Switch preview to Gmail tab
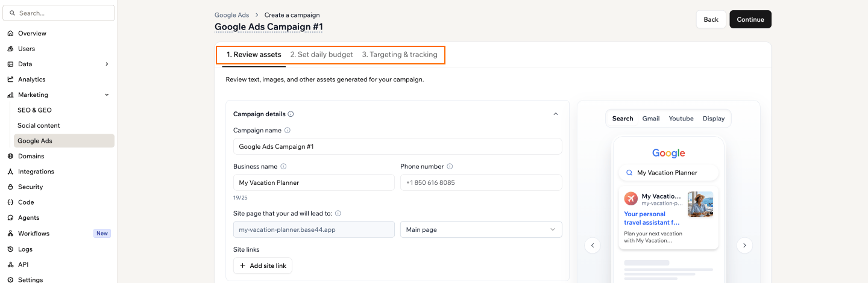The image size is (868, 283). click(651, 119)
